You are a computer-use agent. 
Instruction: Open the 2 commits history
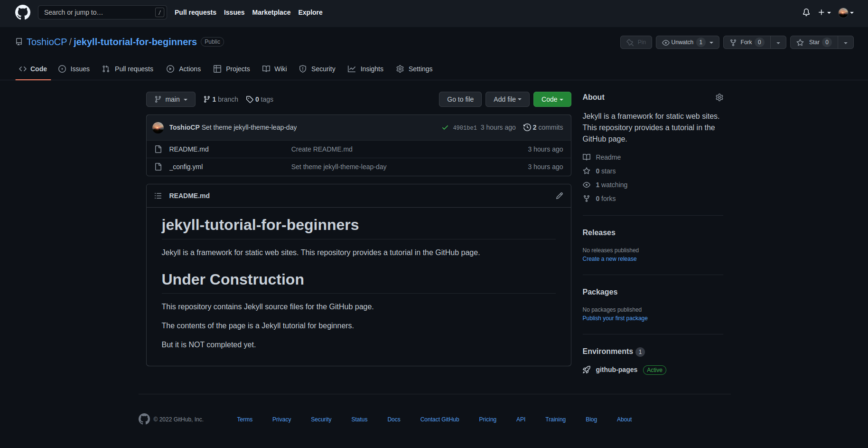point(543,127)
